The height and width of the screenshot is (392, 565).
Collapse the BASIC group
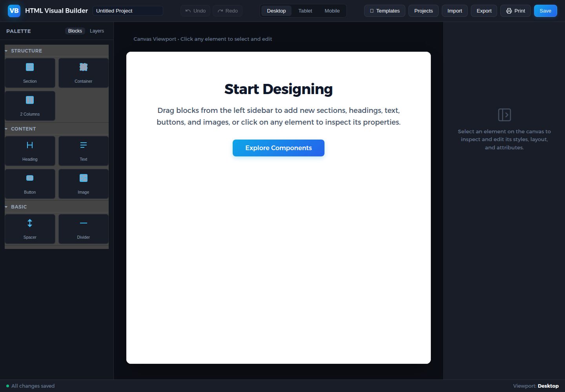(56, 207)
